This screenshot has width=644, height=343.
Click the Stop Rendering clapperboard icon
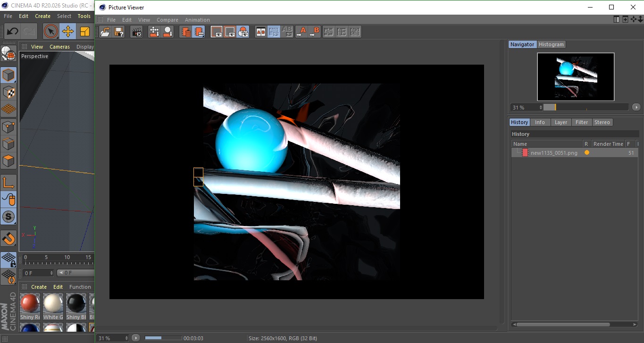[x=137, y=32]
